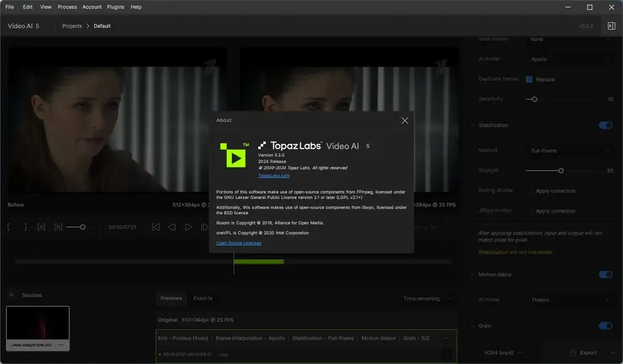Toggle the Stabilization switch
Screen dimensions: 623x364
point(606,126)
